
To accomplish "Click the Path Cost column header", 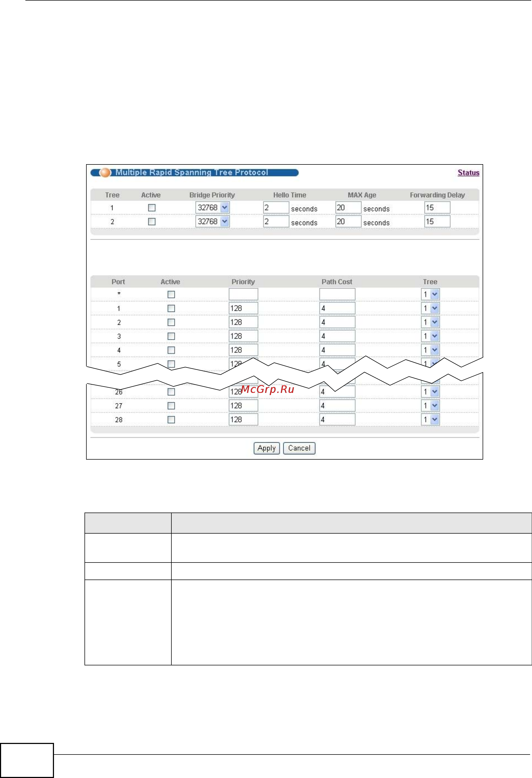I will click(x=337, y=282).
